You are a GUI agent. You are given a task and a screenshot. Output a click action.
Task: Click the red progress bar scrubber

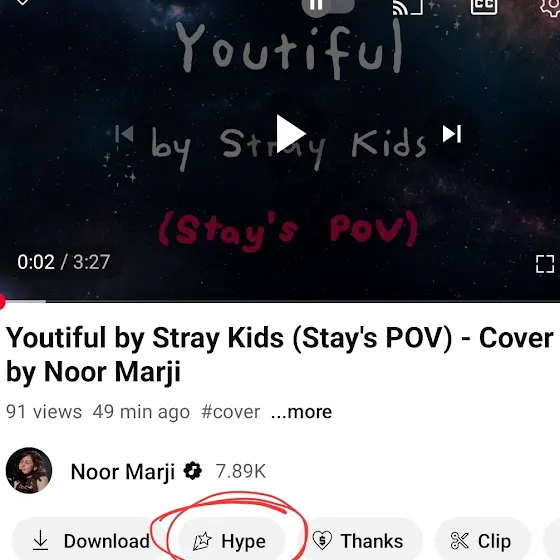click(x=2, y=302)
